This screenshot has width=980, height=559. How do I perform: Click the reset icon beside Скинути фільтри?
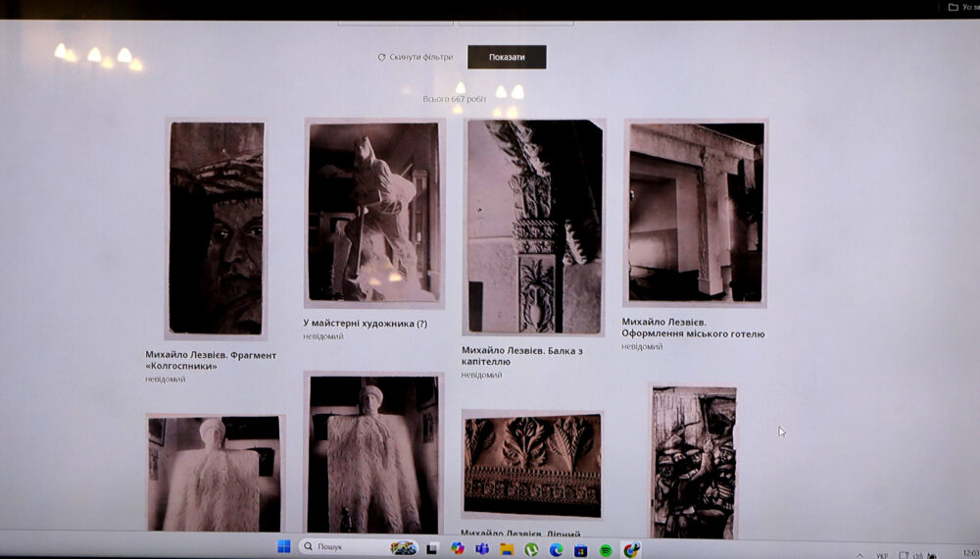(x=381, y=57)
